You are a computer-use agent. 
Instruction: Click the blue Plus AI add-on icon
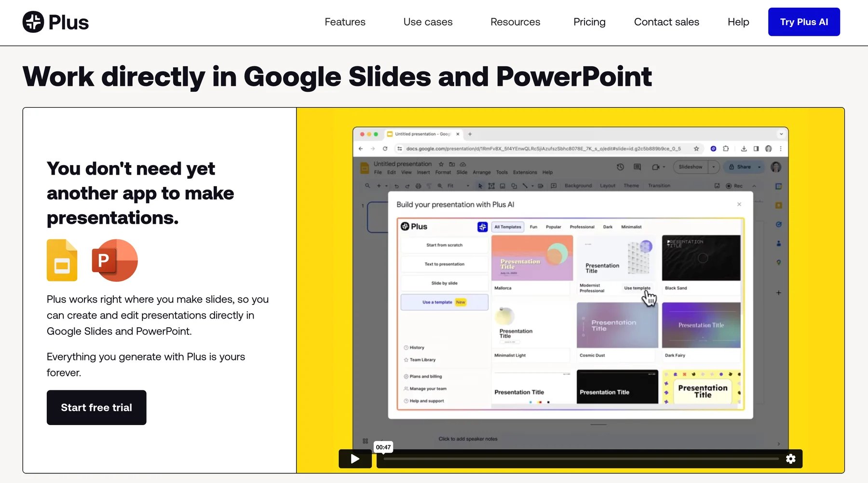pyautogui.click(x=482, y=227)
